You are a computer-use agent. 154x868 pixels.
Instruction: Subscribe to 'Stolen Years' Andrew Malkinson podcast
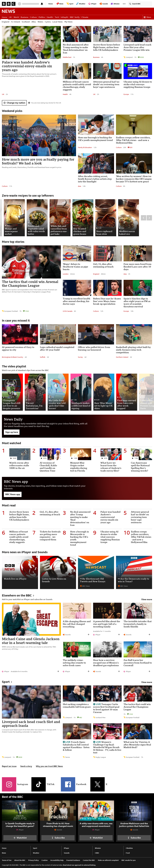pos(134,838)
